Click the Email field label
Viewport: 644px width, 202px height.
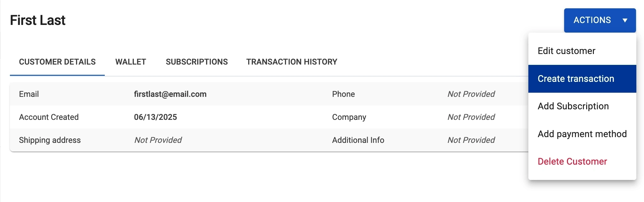[x=29, y=94]
